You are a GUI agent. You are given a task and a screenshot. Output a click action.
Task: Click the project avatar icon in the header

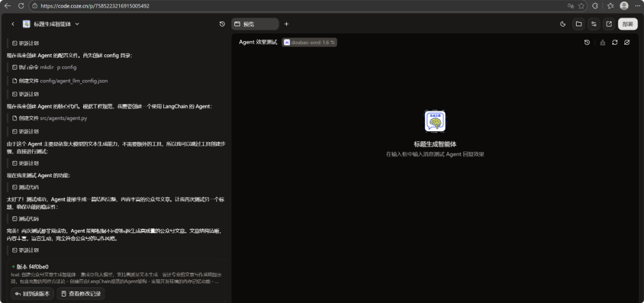click(x=26, y=24)
